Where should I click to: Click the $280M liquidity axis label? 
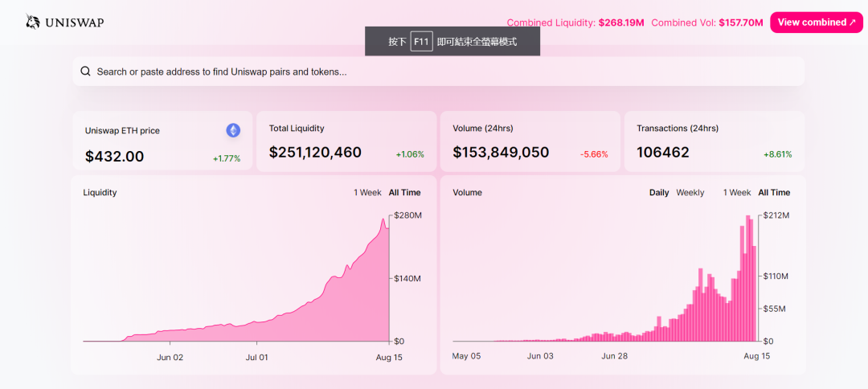click(x=408, y=215)
